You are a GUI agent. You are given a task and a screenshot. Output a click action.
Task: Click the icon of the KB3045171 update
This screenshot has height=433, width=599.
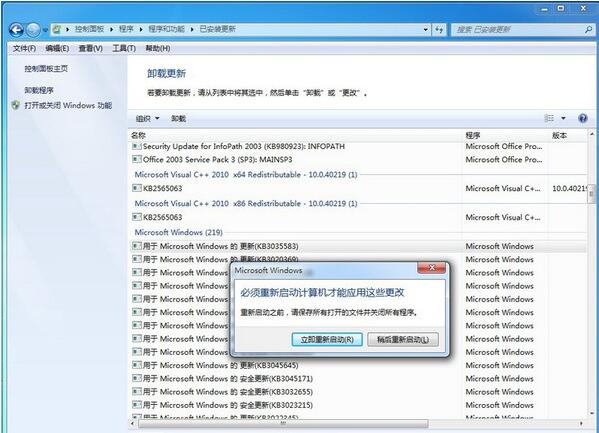coord(137,378)
